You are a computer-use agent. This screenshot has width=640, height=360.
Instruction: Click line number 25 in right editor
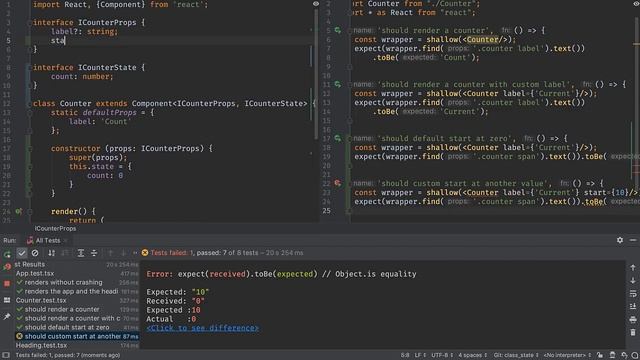tap(327, 211)
